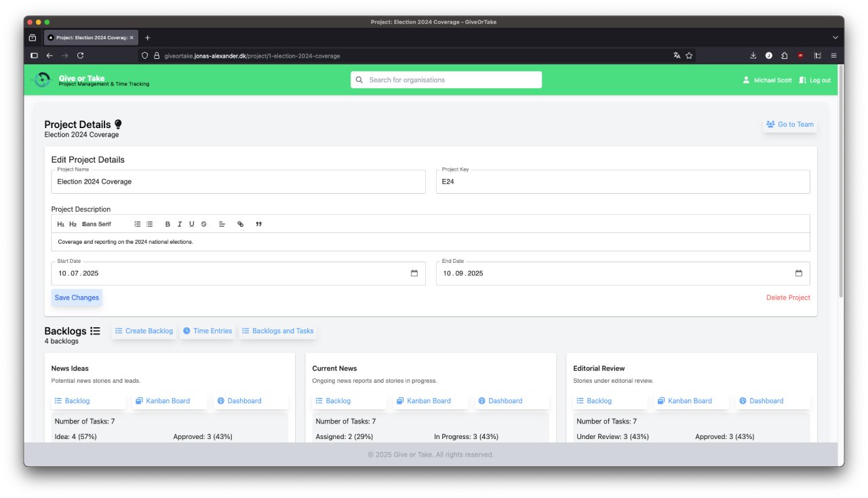
Task: Toggle bold formatting in description editor
Action: pos(167,224)
